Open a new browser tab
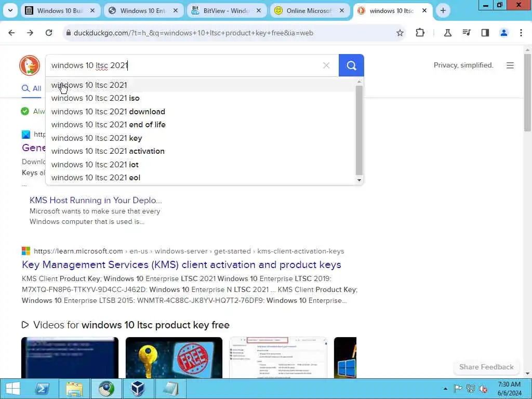Screen dimensions: 532x399 tap(443, 10)
